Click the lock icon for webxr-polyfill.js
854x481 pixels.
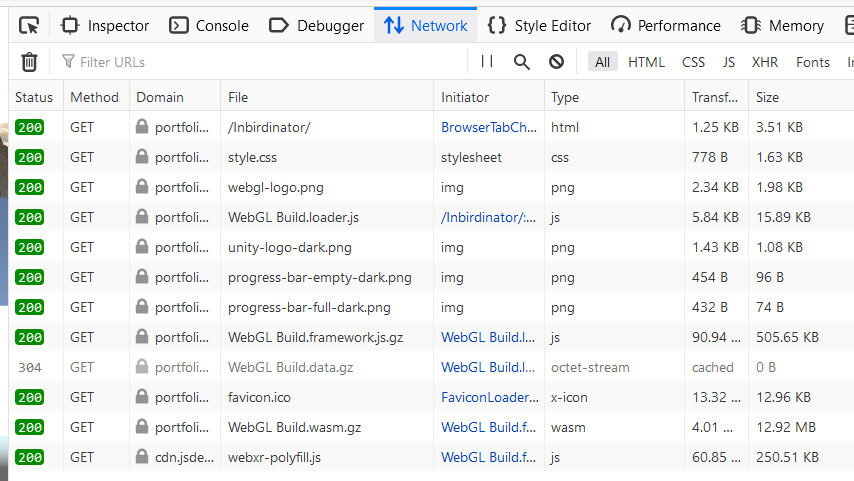coord(142,456)
